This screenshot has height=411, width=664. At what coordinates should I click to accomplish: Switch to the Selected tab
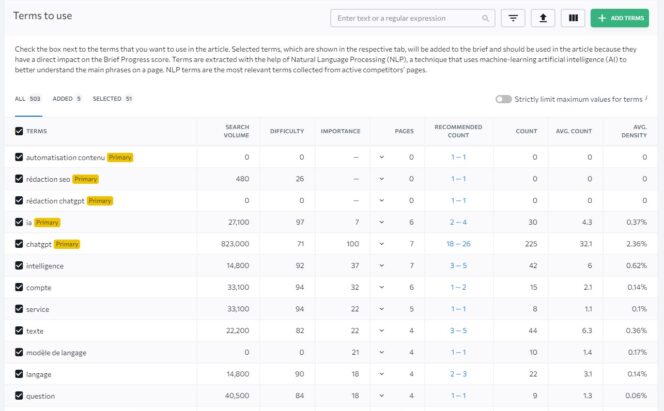(x=113, y=99)
